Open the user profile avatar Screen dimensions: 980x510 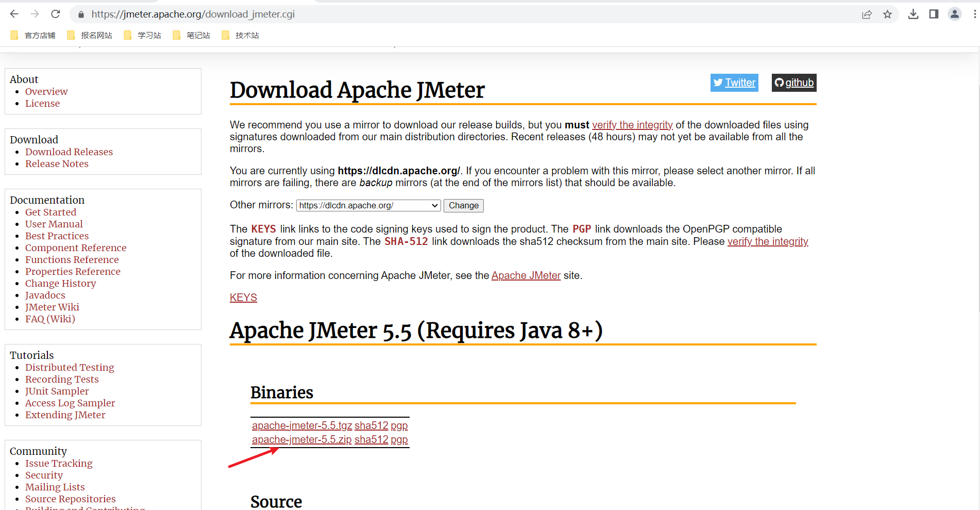955,14
